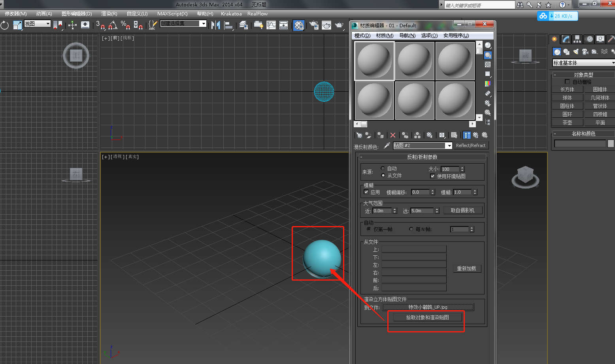
Task: Select the Shapes category icon
Action: point(566,52)
